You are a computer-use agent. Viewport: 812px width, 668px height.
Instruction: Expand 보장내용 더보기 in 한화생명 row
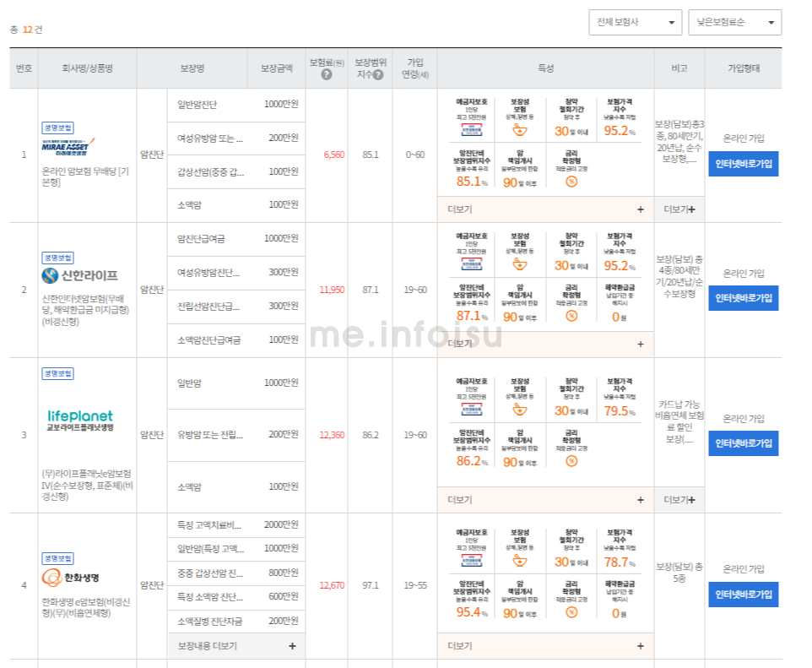click(236, 646)
